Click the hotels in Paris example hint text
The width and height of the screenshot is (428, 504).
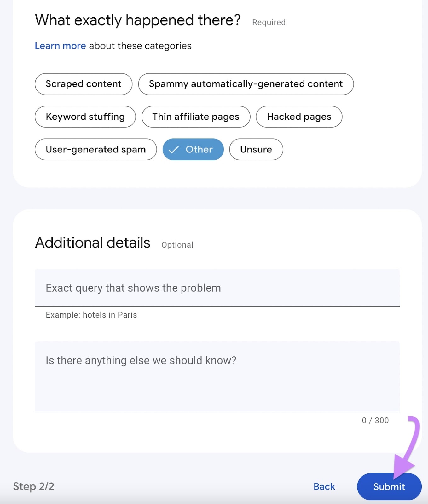click(91, 315)
